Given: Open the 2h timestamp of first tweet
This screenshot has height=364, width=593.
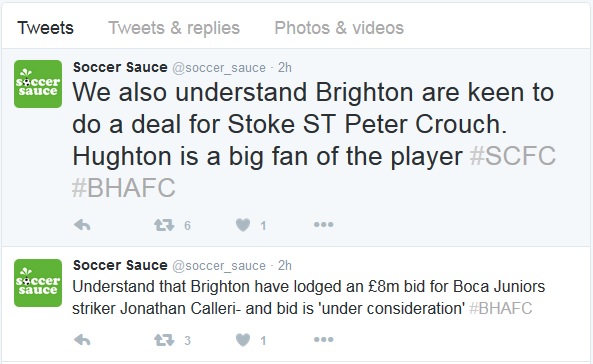Looking at the screenshot, I should pyautogui.click(x=285, y=68).
